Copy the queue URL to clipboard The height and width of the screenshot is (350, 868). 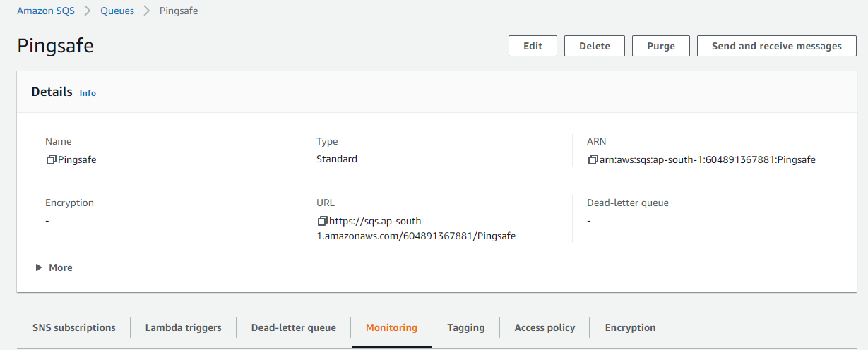point(322,221)
